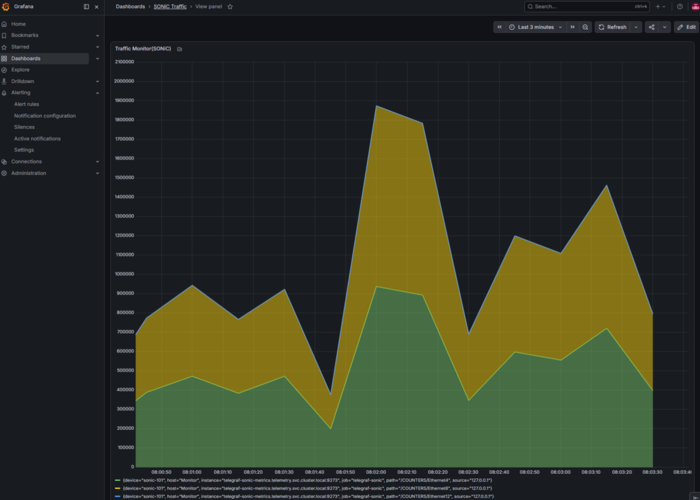The height and width of the screenshot is (500, 700).
Task: Expand the Administration section chevron
Action: click(97, 173)
